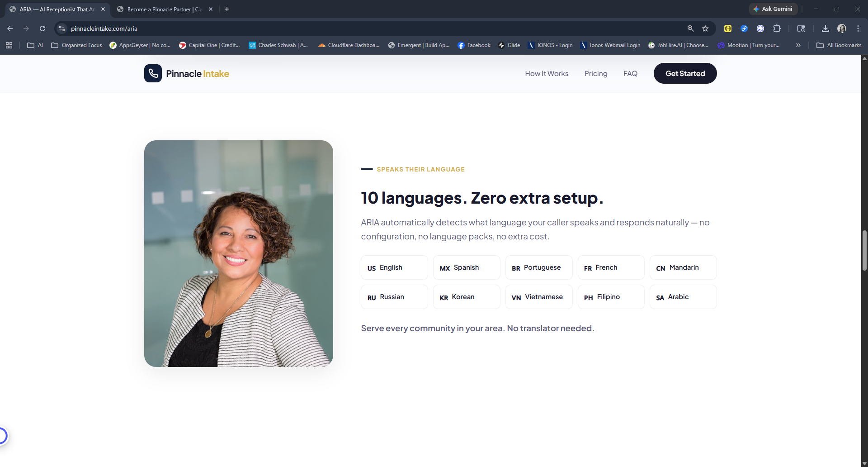Click the zoom magnifier icon in address bar
This screenshot has width=868, height=467.
point(690,29)
